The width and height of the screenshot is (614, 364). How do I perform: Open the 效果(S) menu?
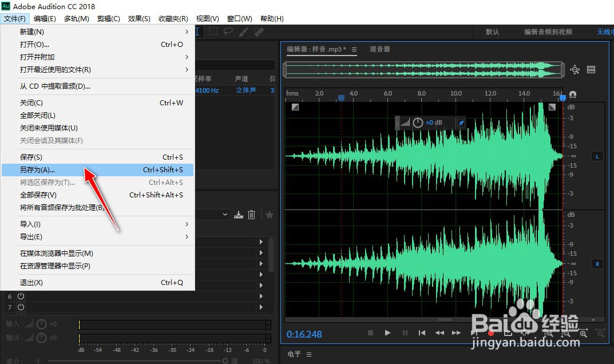(x=139, y=18)
